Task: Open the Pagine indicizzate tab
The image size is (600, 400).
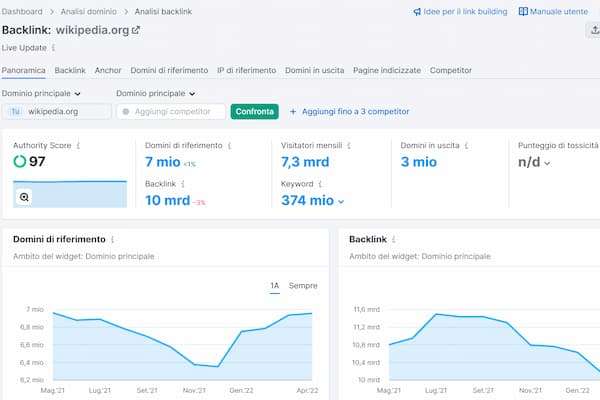Action: click(x=386, y=71)
